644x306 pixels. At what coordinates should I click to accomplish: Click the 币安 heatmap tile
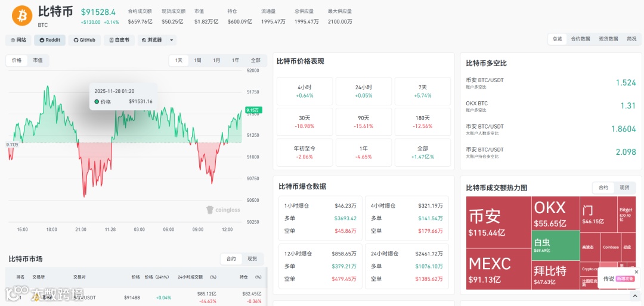[499, 222]
